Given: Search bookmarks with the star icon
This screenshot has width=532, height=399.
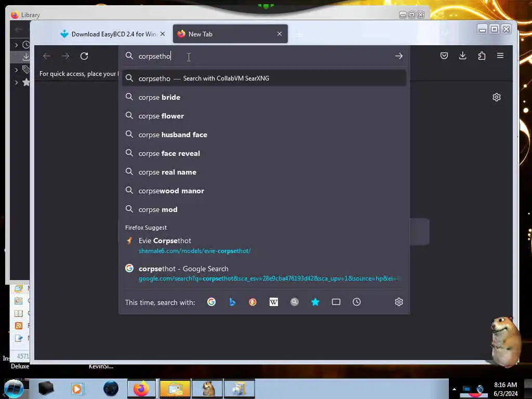Looking at the screenshot, I should 315,302.
